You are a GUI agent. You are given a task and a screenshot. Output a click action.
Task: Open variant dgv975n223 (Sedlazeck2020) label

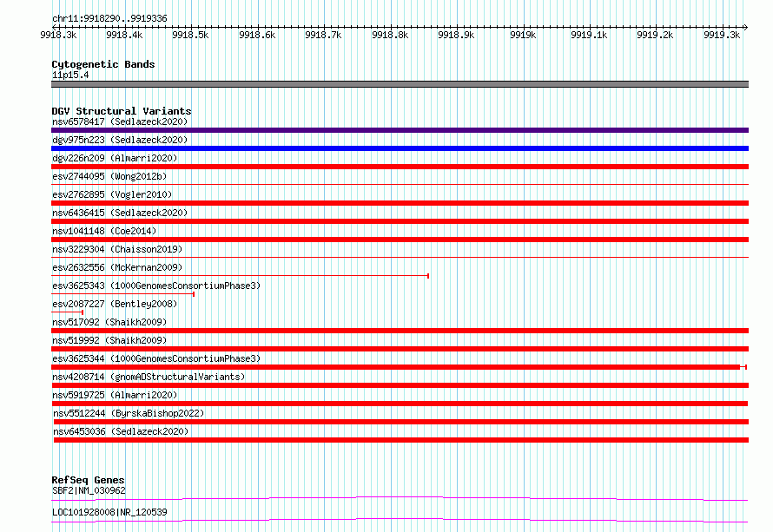pos(120,140)
